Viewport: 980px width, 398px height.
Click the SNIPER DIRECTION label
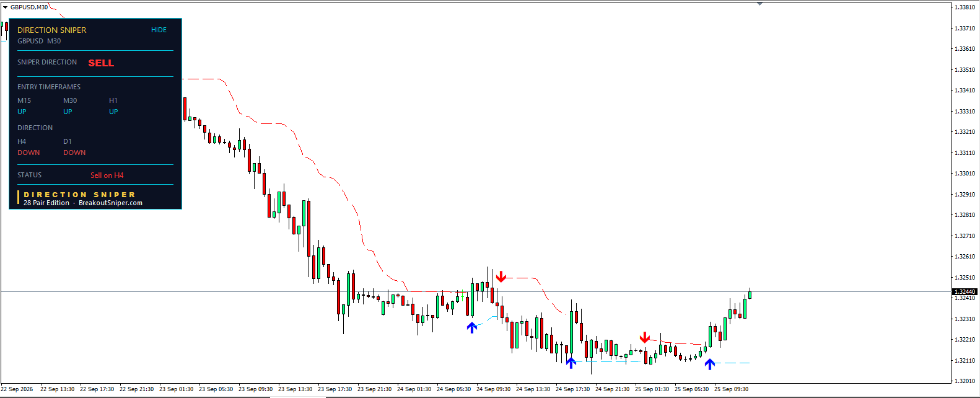[47, 62]
